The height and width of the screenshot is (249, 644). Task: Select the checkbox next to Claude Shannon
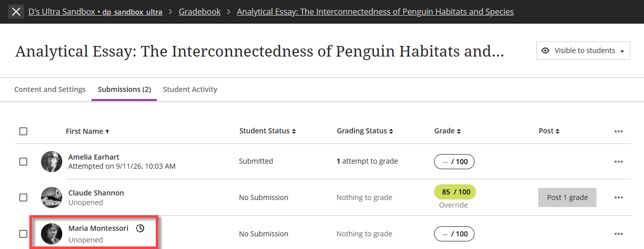pyautogui.click(x=23, y=197)
